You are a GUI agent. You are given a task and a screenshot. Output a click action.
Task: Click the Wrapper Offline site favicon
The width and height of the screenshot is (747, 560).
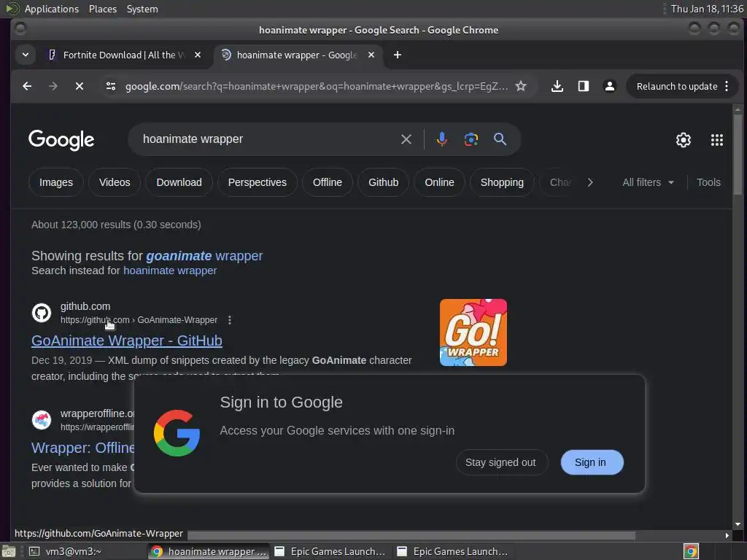pyautogui.click(x=42, y=420)
